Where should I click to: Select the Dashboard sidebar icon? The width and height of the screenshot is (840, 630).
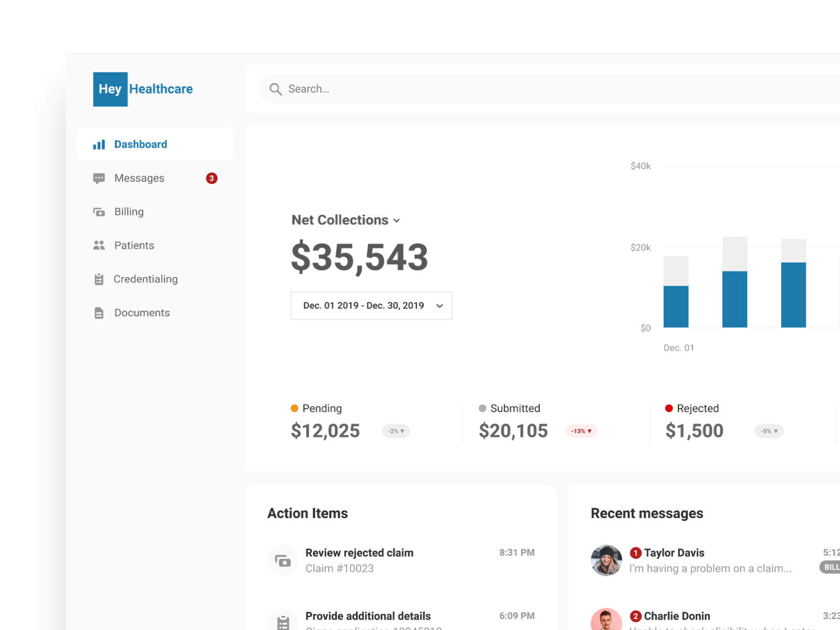pos(99,144)
